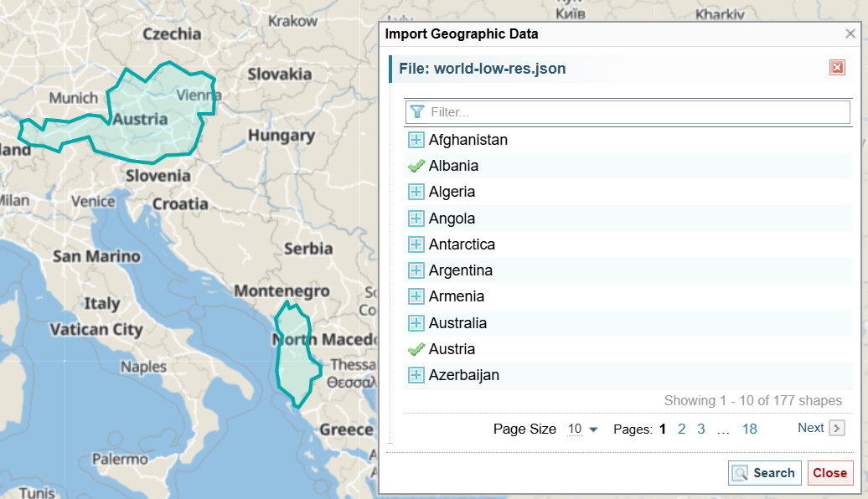Add Argentina via plus icon
This screenshot has height=499, width=868.
point(416,270)
